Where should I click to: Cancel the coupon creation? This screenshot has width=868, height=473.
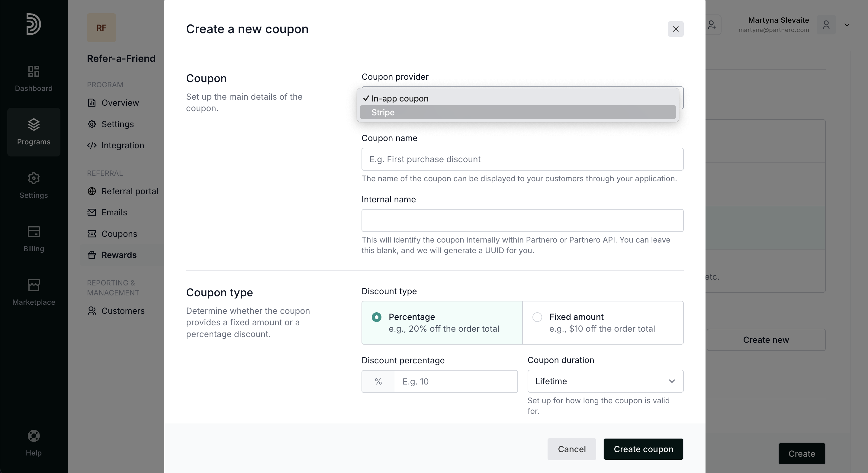pyautogui.click(x=571, y=449)
